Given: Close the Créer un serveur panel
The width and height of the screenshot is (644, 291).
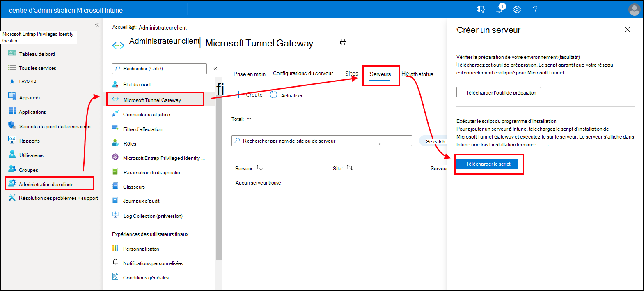Looking at the screenshot, I should [x=627, y=29].
